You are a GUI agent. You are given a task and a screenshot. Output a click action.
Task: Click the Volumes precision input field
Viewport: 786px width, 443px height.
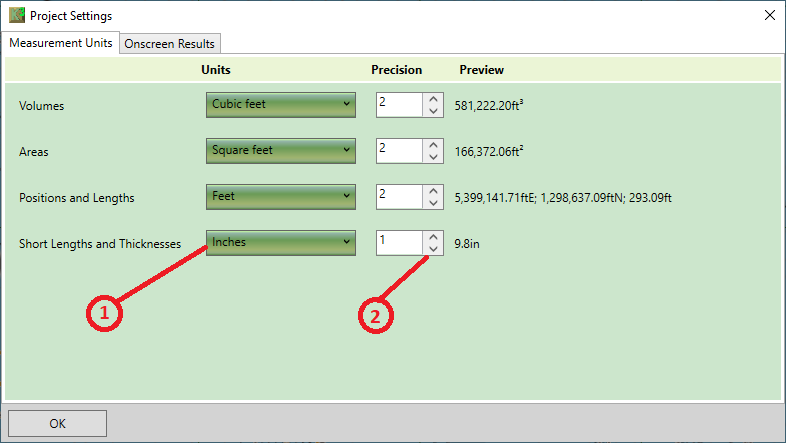pyautogui.click(x=398, y=104)
